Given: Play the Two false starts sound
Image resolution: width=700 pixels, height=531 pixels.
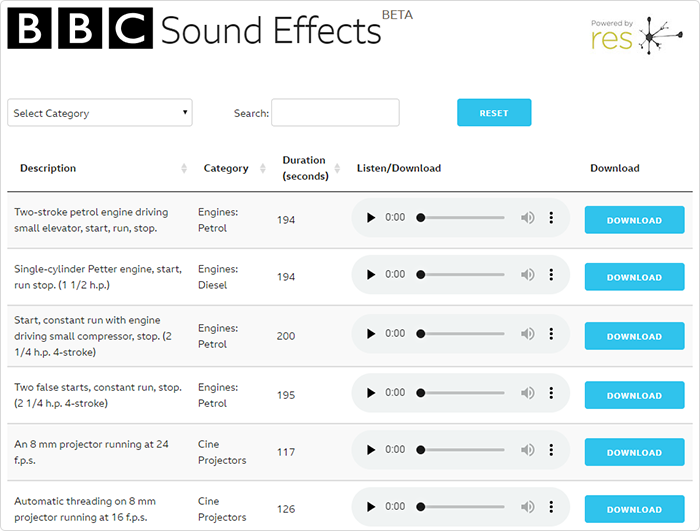Looking at the screenshot, I should (x=371, y=393).
